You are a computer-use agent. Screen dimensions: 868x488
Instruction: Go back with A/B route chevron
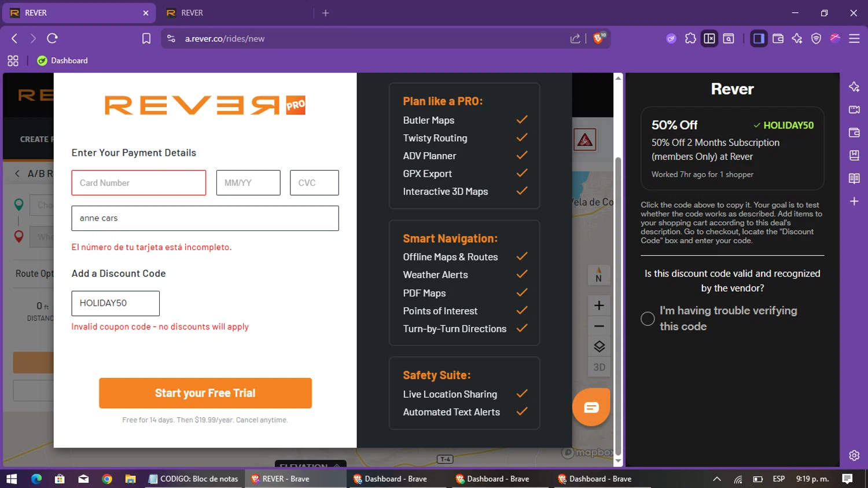pyautogui.click(x=17, y=174)
